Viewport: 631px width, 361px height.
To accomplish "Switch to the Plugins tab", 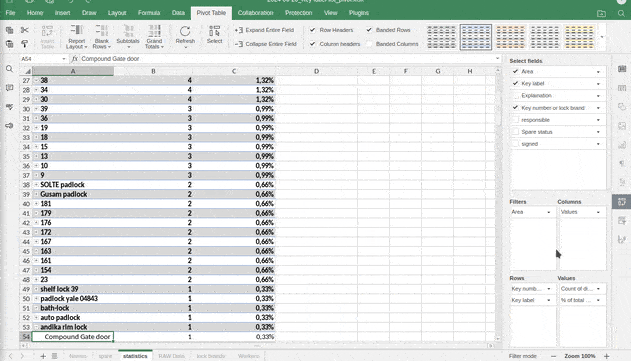I will [x=359, y=13].
